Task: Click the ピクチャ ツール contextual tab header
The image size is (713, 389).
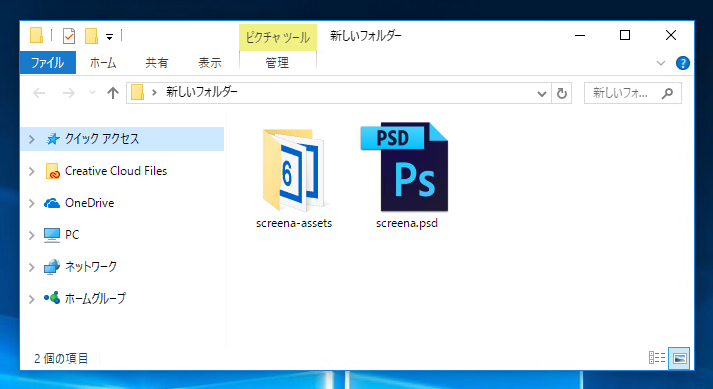Action: tap(277, 37)
